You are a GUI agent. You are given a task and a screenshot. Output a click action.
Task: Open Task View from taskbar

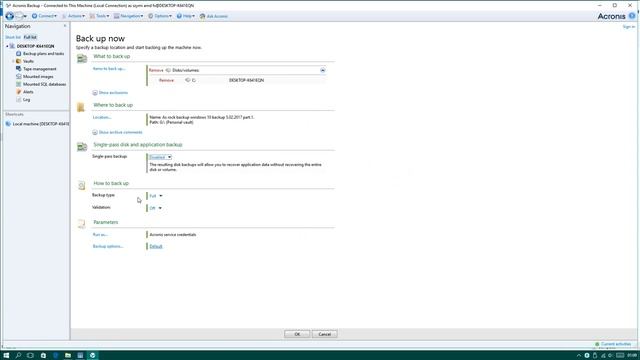pos(30,356)
